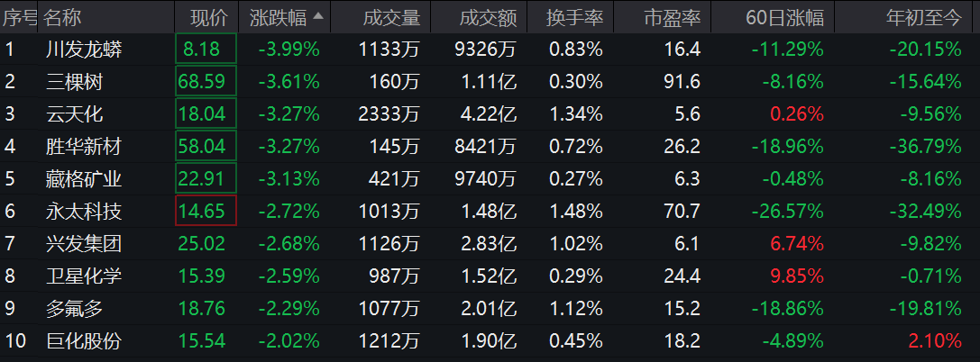Click the P/E value 91.6
The width and height of the screenshot is (980, 362).
(683, 82)
